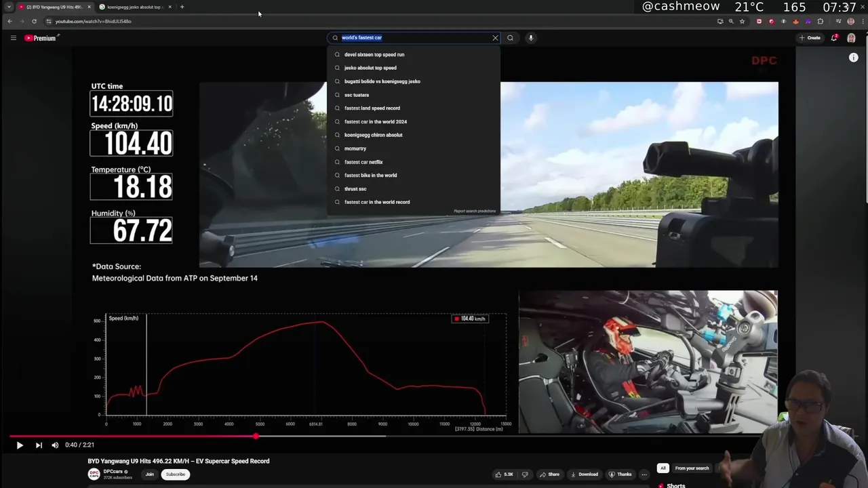Open the Create button
The image size is (868, 488).
point(810,38)
